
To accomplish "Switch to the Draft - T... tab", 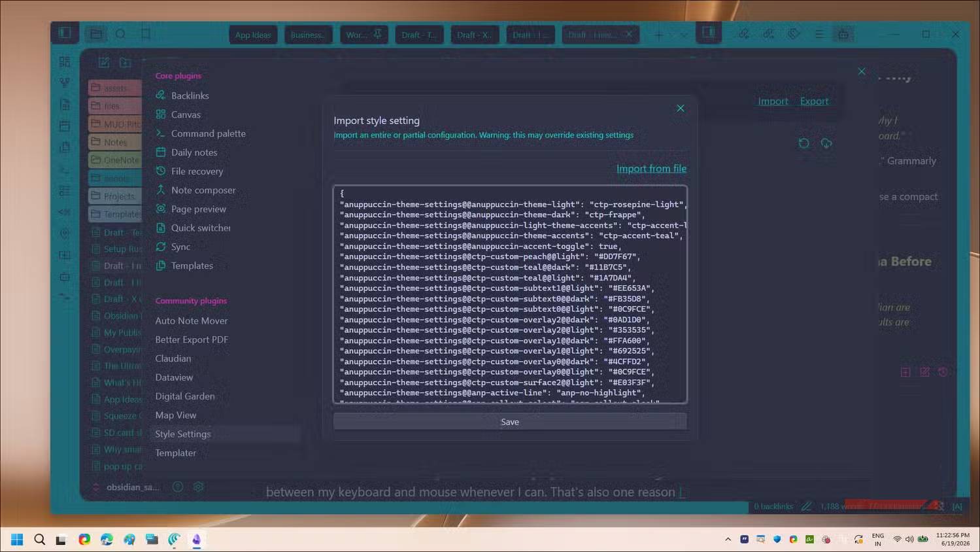I will [419, 35].
